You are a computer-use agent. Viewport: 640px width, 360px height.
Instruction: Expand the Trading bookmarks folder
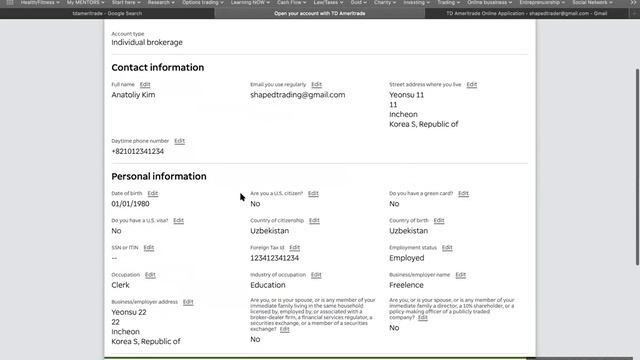pos(448,2)
